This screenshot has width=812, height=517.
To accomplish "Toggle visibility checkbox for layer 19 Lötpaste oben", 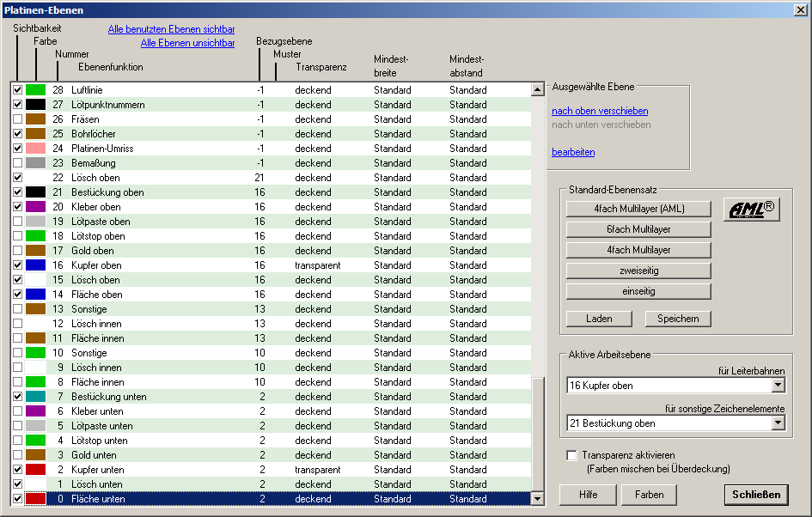I will point(17,221).
